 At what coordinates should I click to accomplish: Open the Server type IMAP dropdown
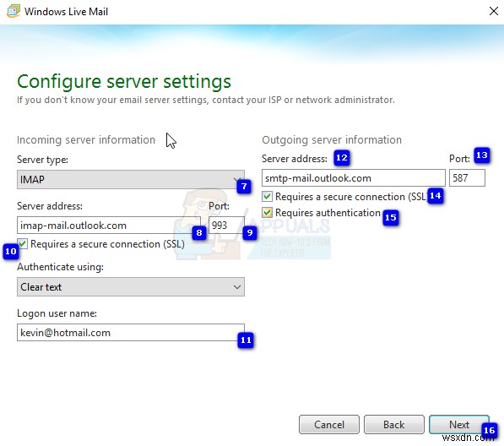pyautogui.click(x=131, y=179)
